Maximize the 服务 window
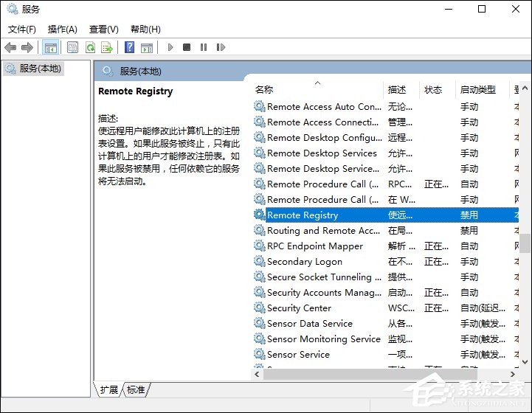This screenshot has width=532, height=413. tap(482, 9)
